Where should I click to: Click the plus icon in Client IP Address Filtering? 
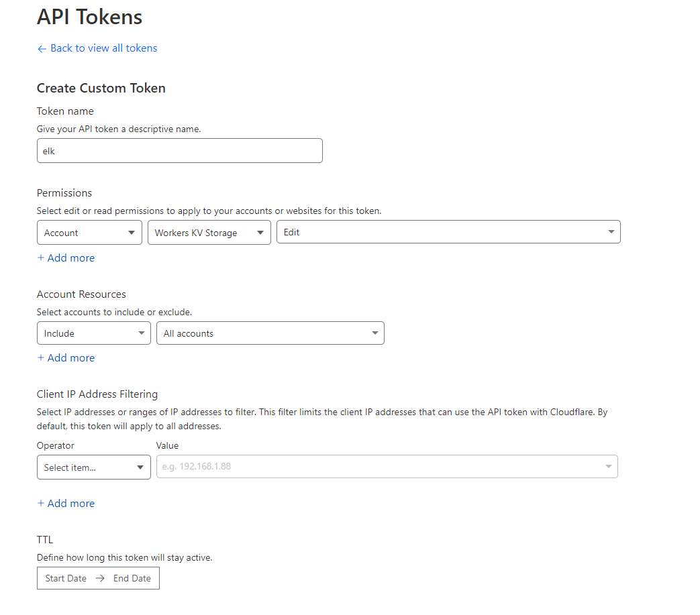(x=40, y=503)
